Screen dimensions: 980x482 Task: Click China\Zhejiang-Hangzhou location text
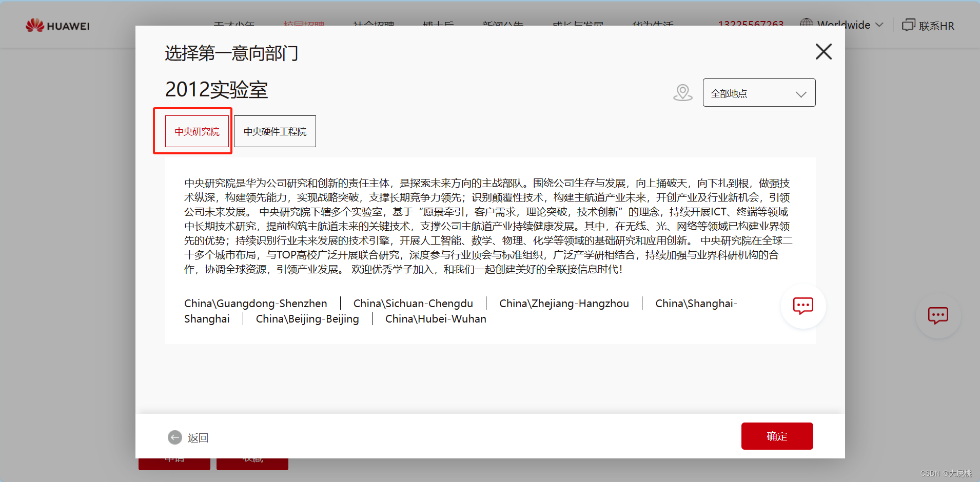[564, 304]
